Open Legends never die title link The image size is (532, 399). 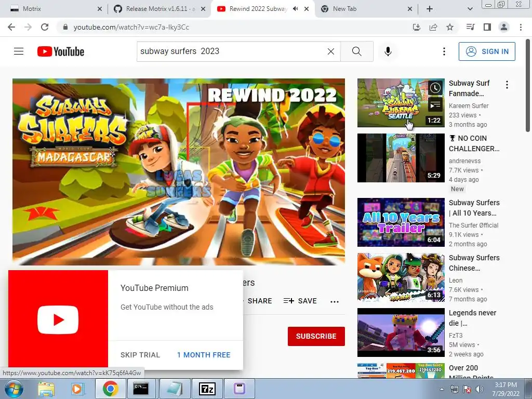click(473, 318)
